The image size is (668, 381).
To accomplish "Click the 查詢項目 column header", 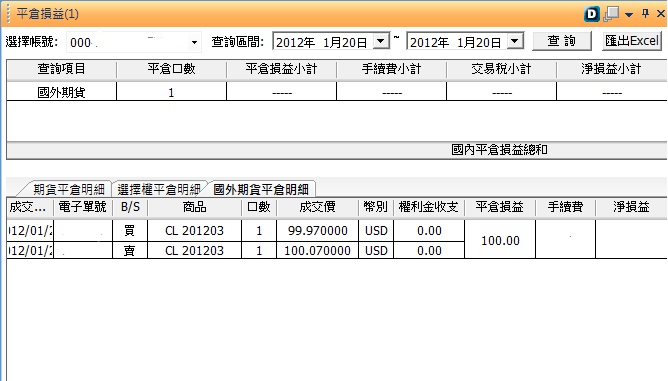I will click(x=61, y=69).
